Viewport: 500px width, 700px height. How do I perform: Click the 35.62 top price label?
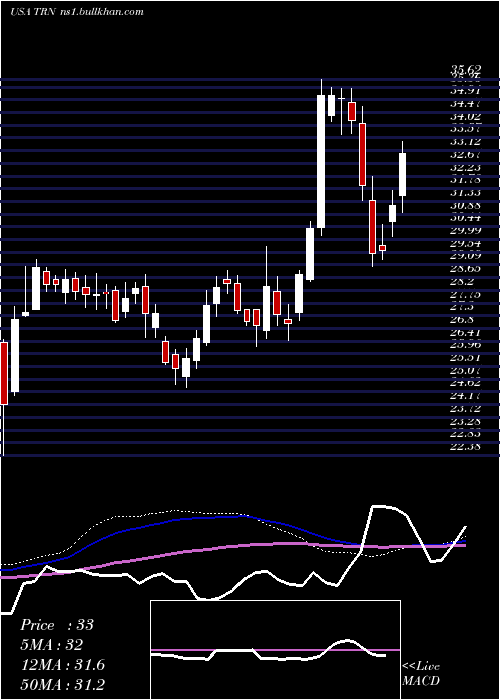click(466, 70)
